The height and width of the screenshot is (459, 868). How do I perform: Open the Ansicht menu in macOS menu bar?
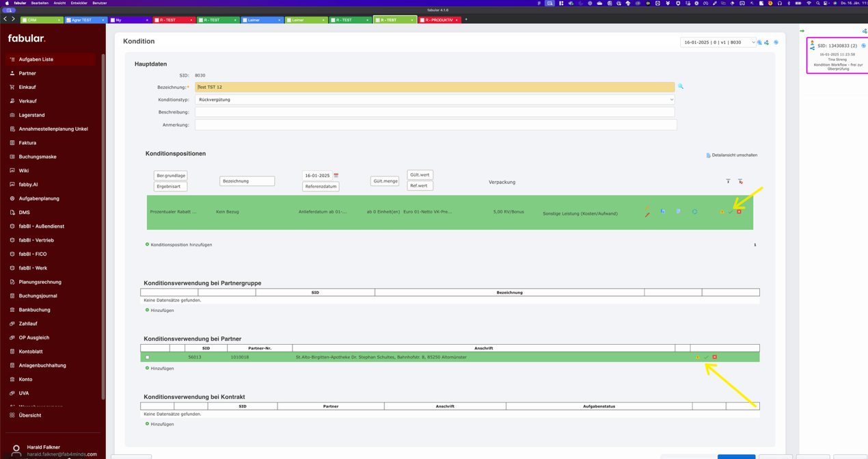(x=59, y=3)
